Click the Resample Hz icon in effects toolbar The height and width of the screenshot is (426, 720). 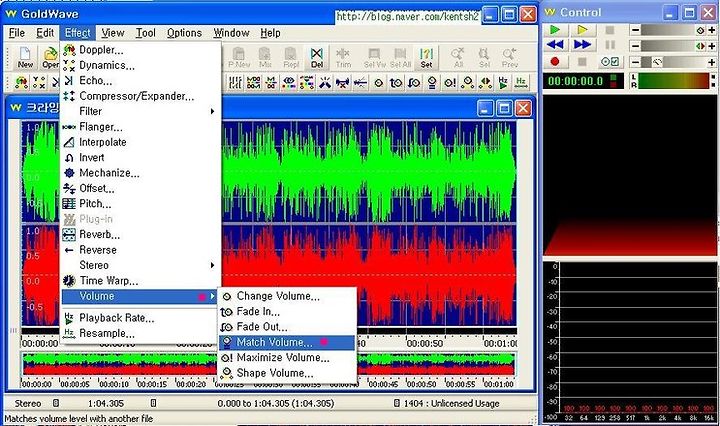521,83
